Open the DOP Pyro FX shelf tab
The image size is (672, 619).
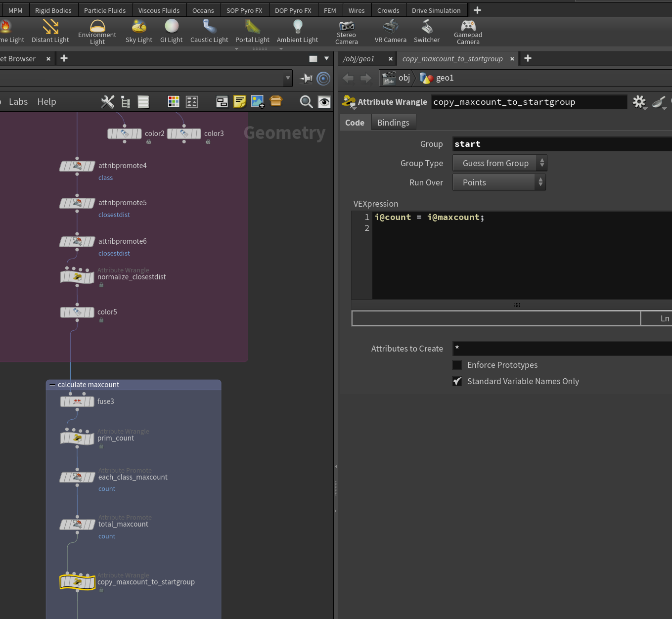(x=293, y=10)
